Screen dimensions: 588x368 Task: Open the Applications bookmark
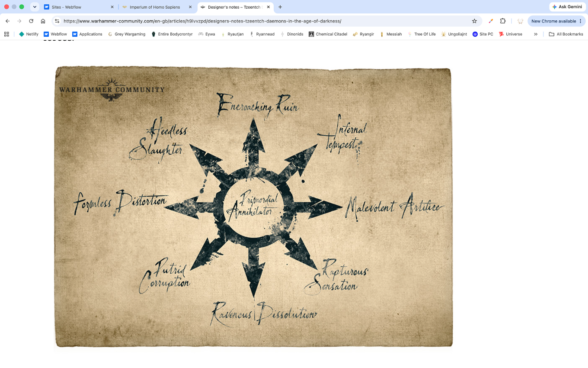click(x=87, y=34)
